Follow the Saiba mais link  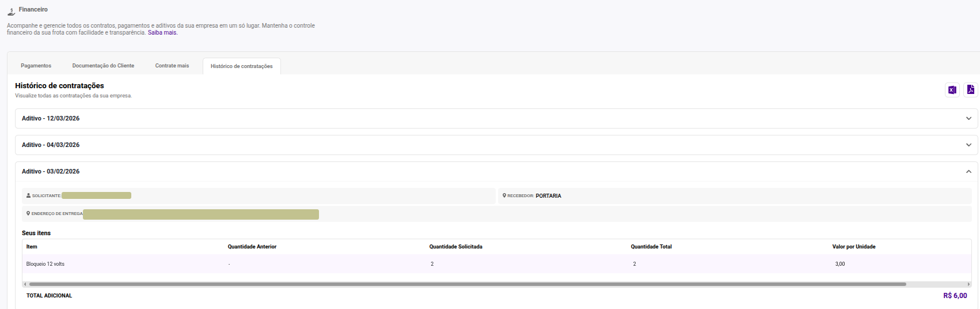click(x=162, y=33)
